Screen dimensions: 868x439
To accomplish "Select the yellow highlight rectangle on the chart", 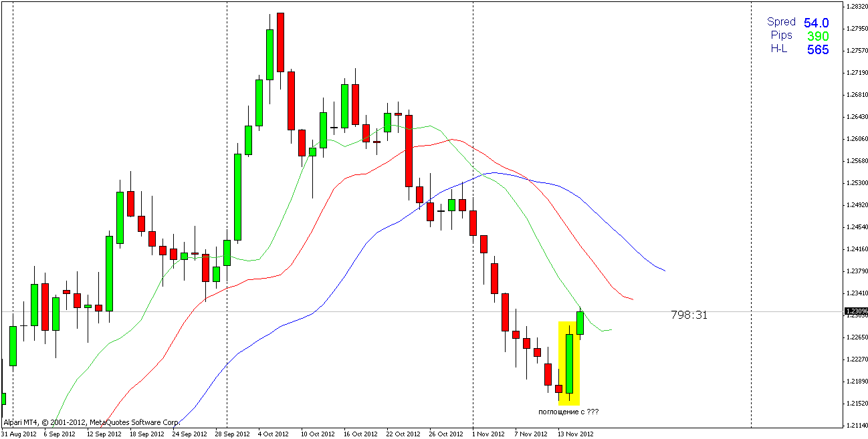I will (569, 363).
